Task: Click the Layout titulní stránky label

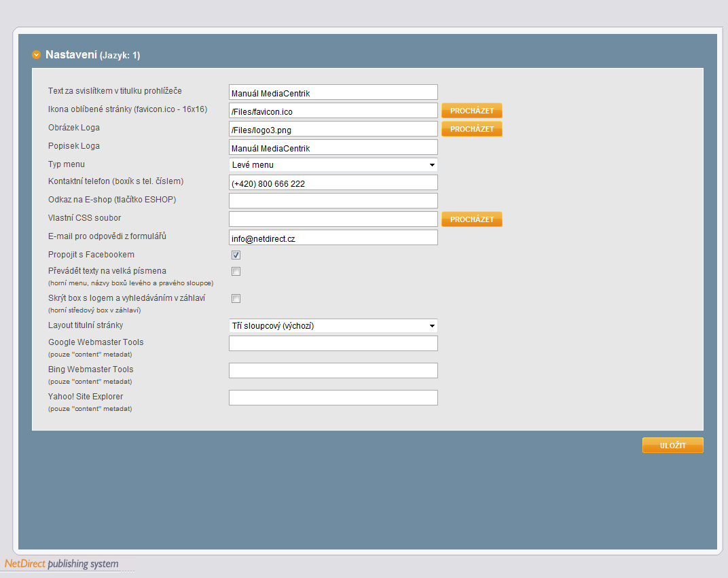Action: tap(86, 325)
